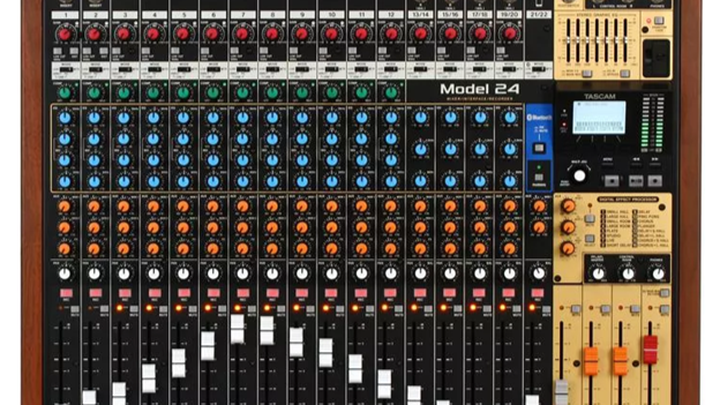Arm channel 1 with its REC button
The image size is (720, 405).
[66, 293]
